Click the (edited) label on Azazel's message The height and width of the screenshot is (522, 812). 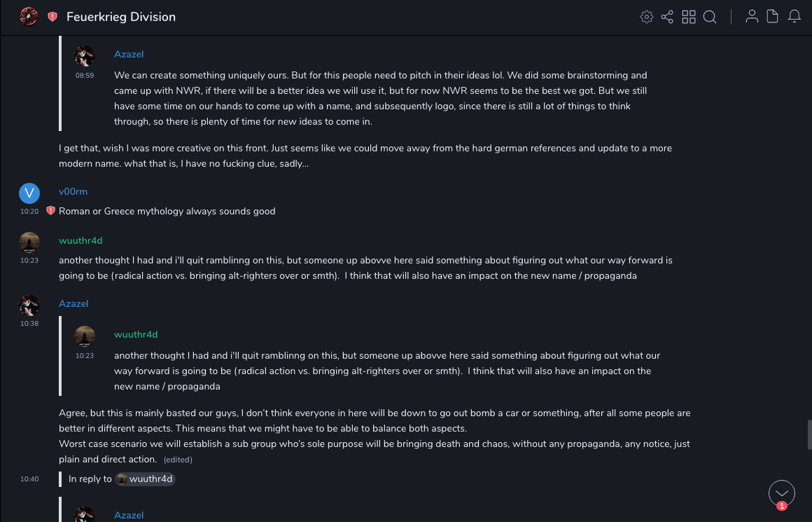tap(178, 460)
